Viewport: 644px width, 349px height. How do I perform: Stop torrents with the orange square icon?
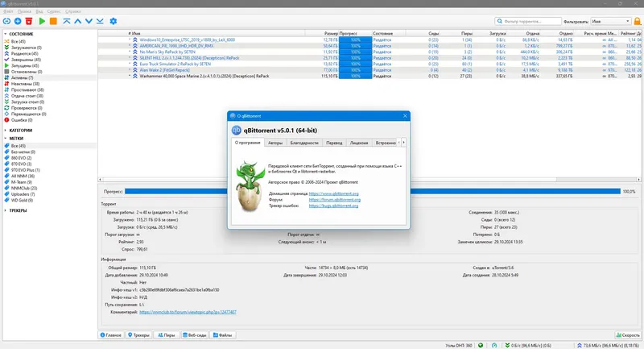tap(53, 21)
